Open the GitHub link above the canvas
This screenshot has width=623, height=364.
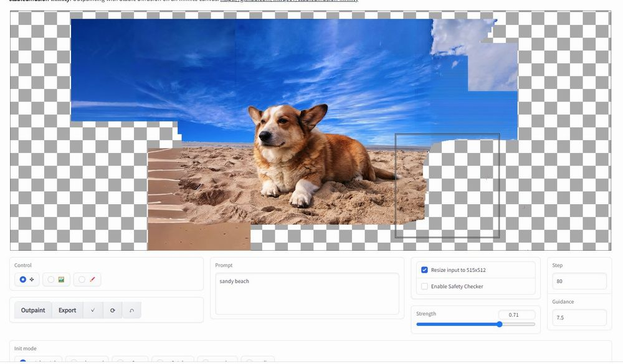point(288,1)
